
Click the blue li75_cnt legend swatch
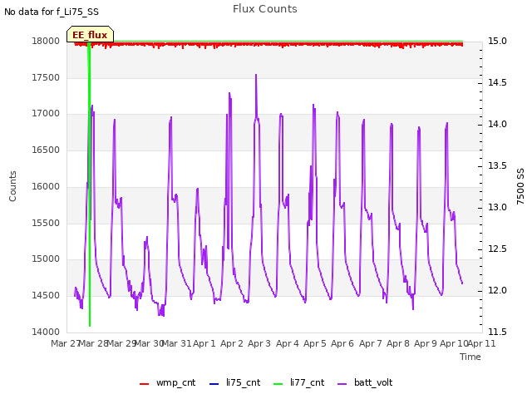pyautogui.click(x=214, y=384)
